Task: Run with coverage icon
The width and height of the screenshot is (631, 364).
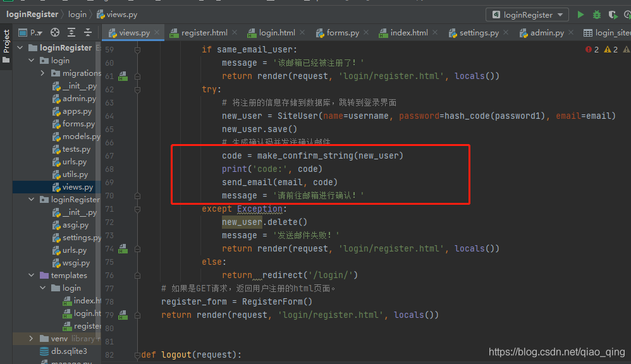Action: [613, 15]
